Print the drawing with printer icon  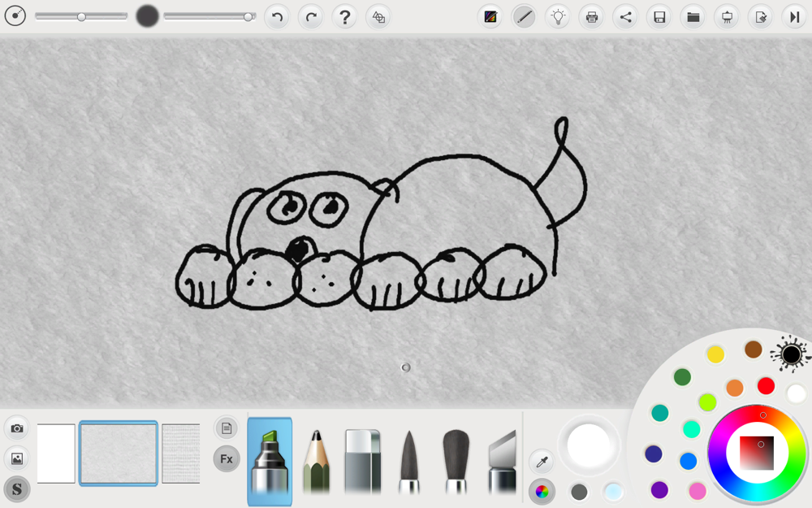[x=592, y=17]
